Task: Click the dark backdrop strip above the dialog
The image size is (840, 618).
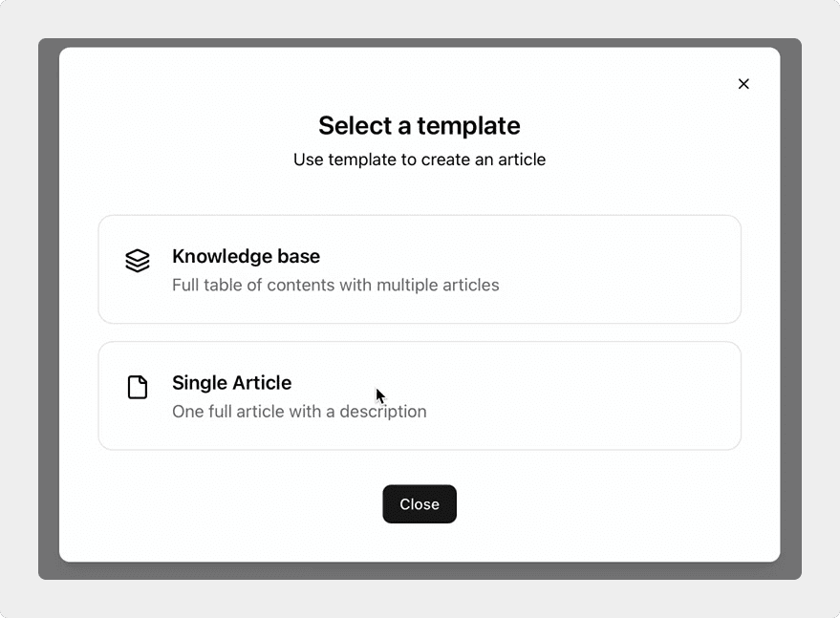Action: 419,43
